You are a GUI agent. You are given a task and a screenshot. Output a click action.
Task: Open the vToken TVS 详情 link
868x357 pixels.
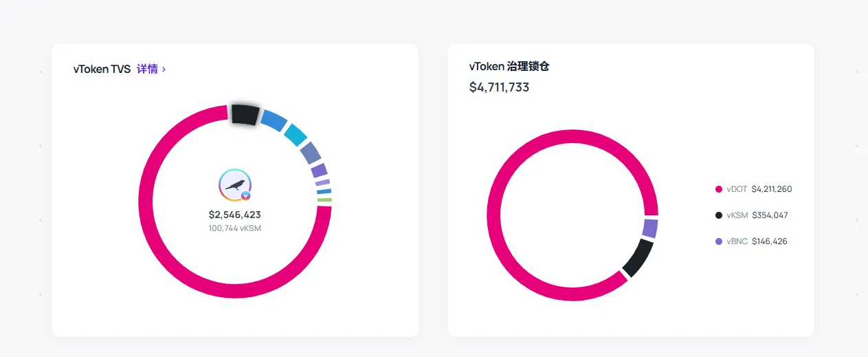pos(147,69)
